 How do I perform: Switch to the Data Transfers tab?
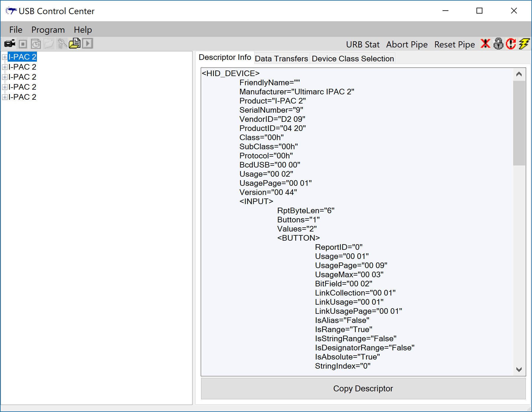(281, 59)
